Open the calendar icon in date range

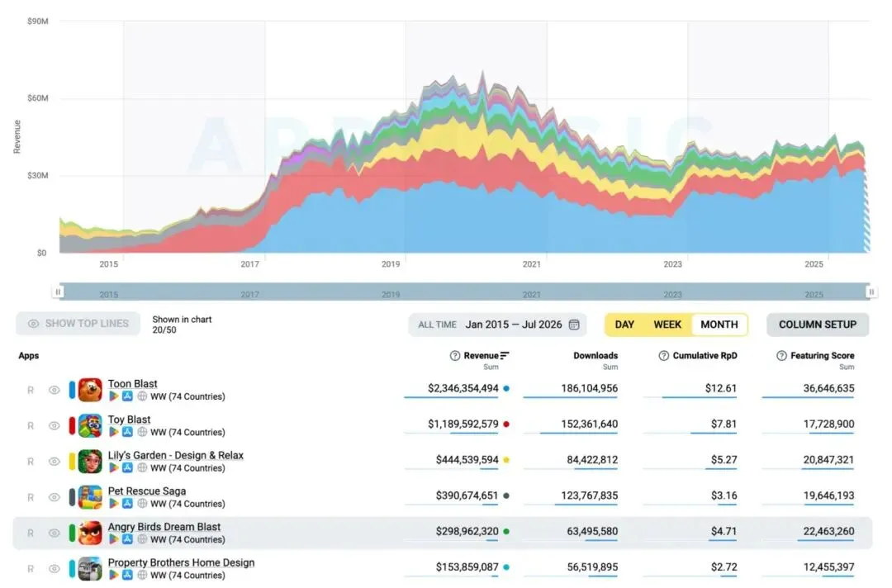coord(574,325)
